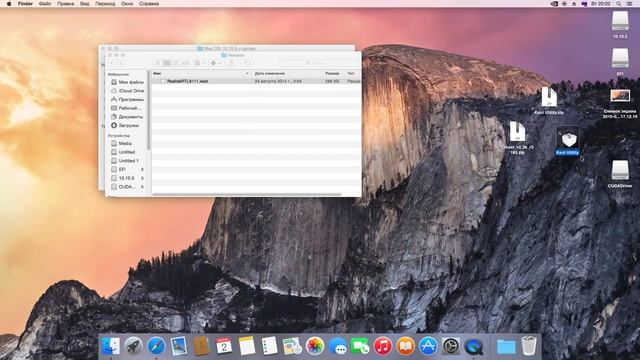This screenshot has width=640, height=360.
Task: Open the Apple menu
Action: coord(9,4)
